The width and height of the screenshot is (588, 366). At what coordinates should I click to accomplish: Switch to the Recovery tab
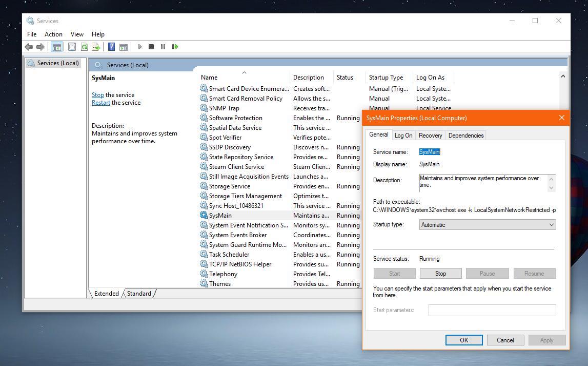coord(430,136)
